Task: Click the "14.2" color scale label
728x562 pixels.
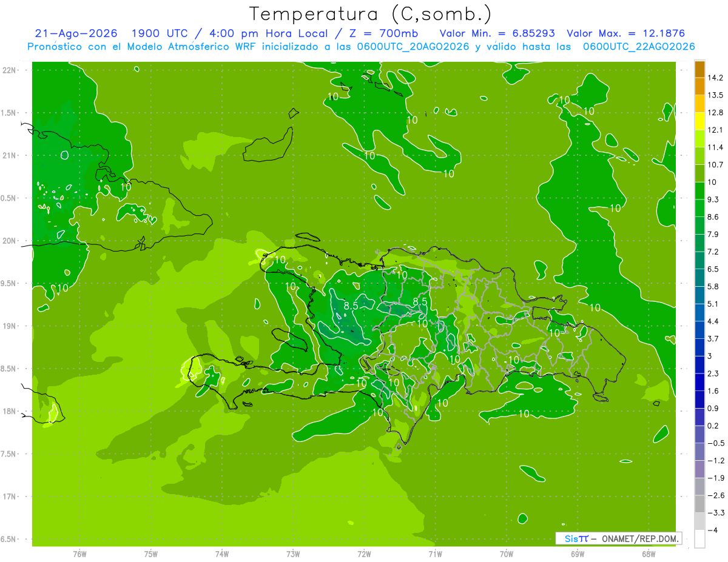Action: (715, 78)
